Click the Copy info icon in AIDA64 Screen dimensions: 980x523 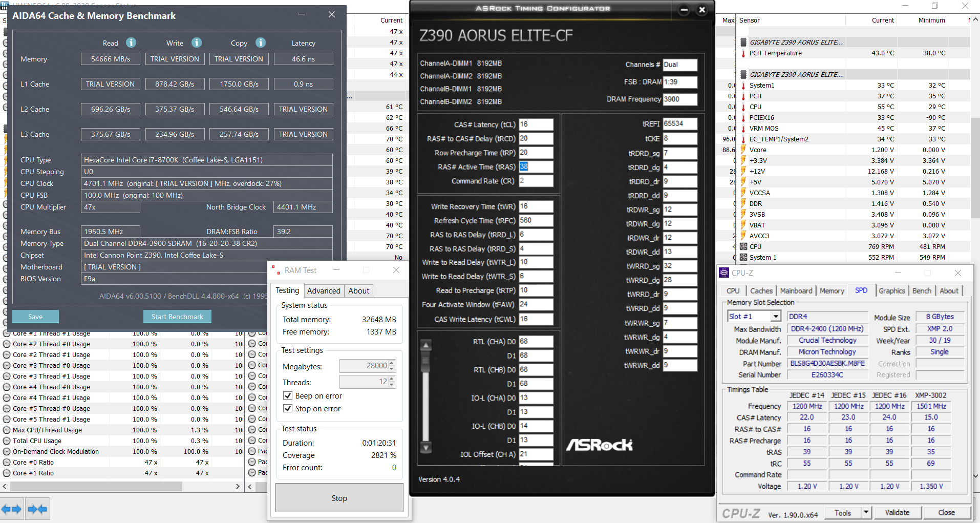pyautogui.click(x=261, y=43)
